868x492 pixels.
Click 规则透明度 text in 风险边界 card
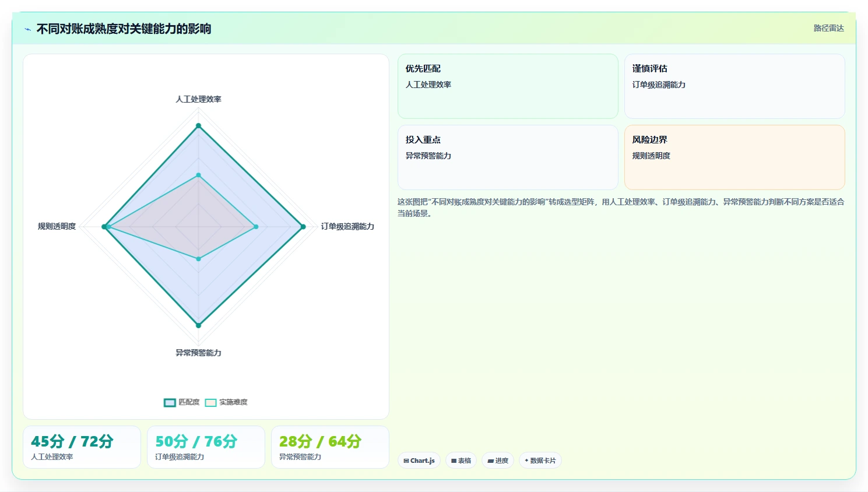pos(651,156)
